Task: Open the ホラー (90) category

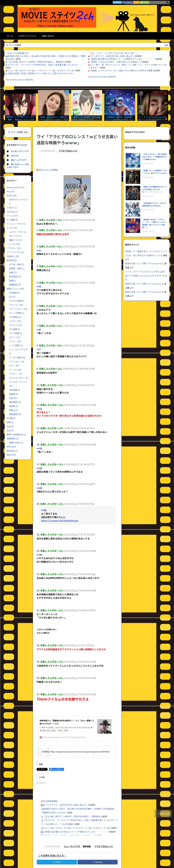Action: point(14,366)
